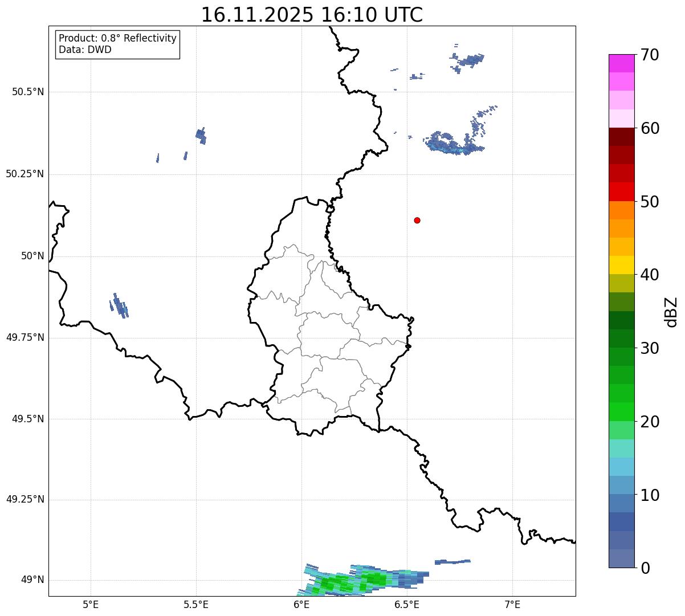Click the plot title 16.11.2025 16:10 UTC
Screen dimensions: 685x616
[312, 15]
